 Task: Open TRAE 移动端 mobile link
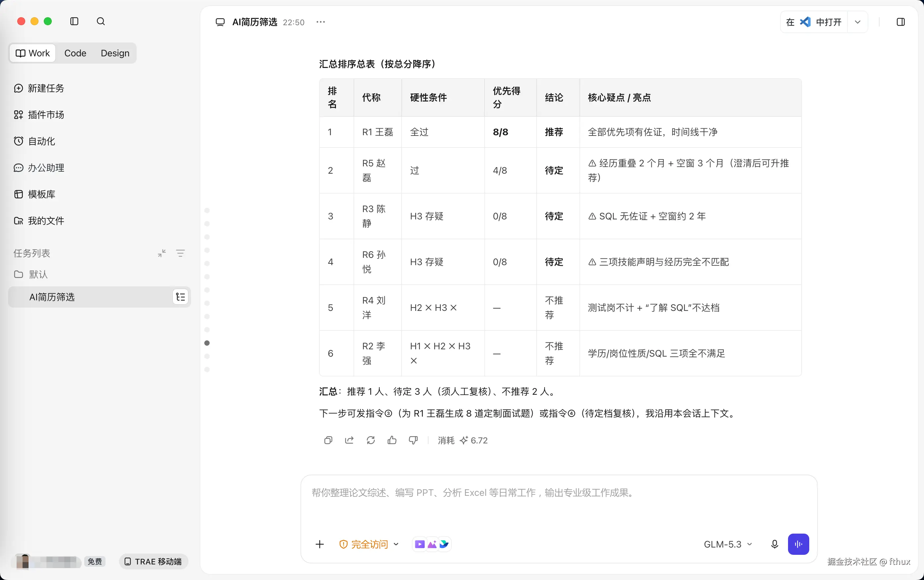tap(154, 561)
